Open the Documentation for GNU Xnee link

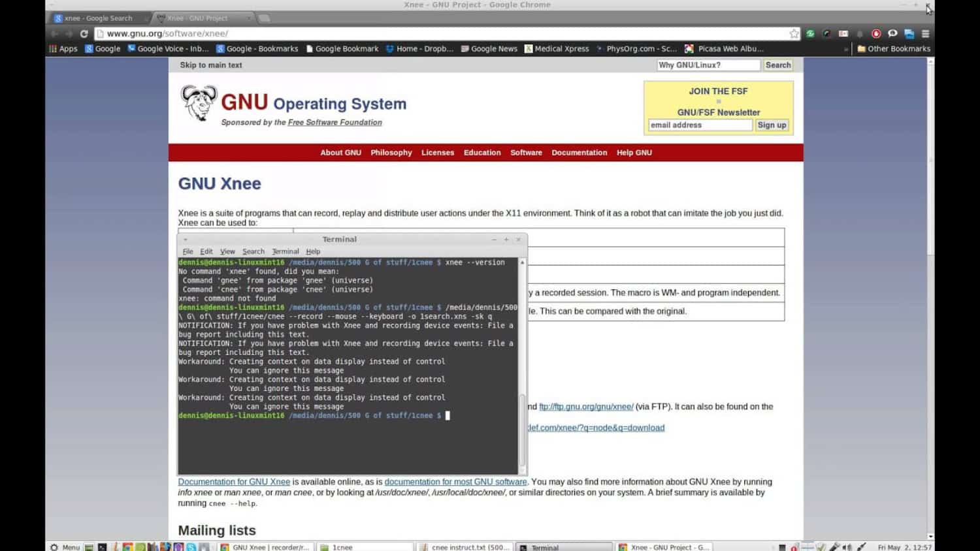234,482
